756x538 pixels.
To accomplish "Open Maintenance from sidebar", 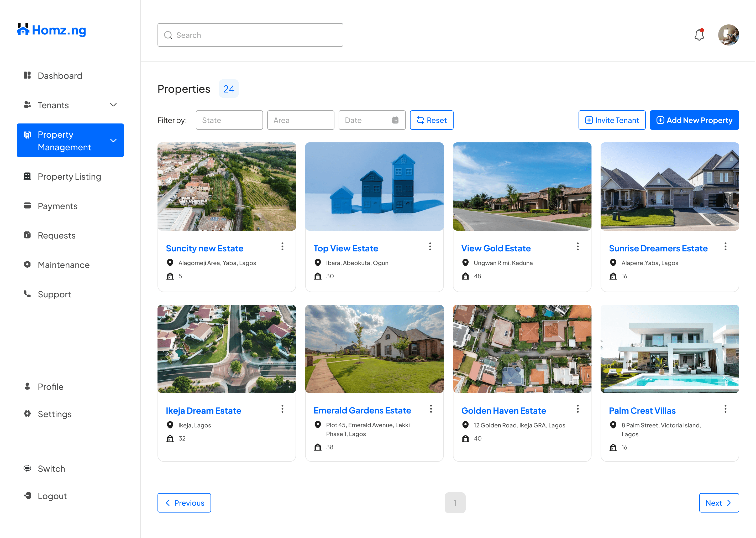I will click(x=63, y=265).
